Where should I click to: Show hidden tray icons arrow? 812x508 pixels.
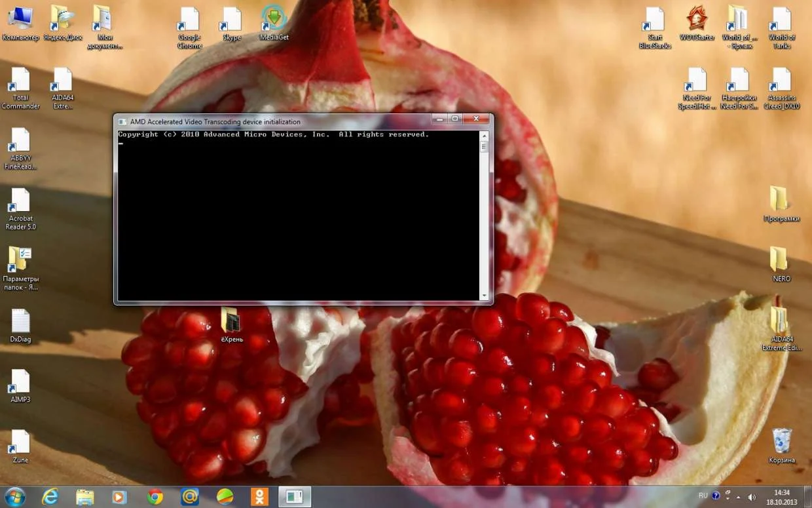739,497
